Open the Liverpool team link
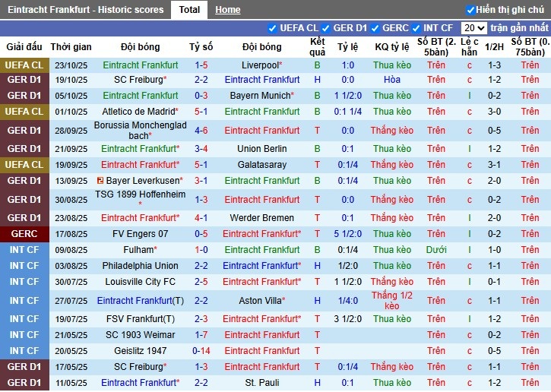Image resolution: width=551 pixels, height=392 pixels. [260, 66]
